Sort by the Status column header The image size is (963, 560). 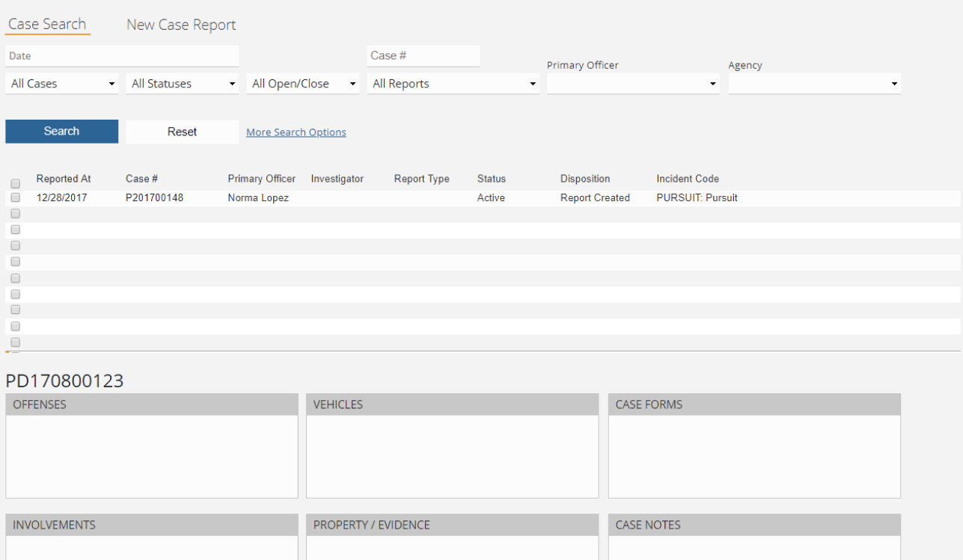tap(492, 179)
